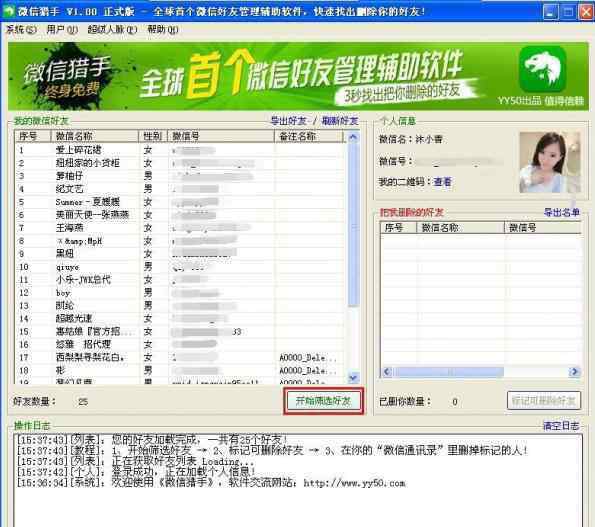Click the friend count value 25

click(x=83, y=401)
